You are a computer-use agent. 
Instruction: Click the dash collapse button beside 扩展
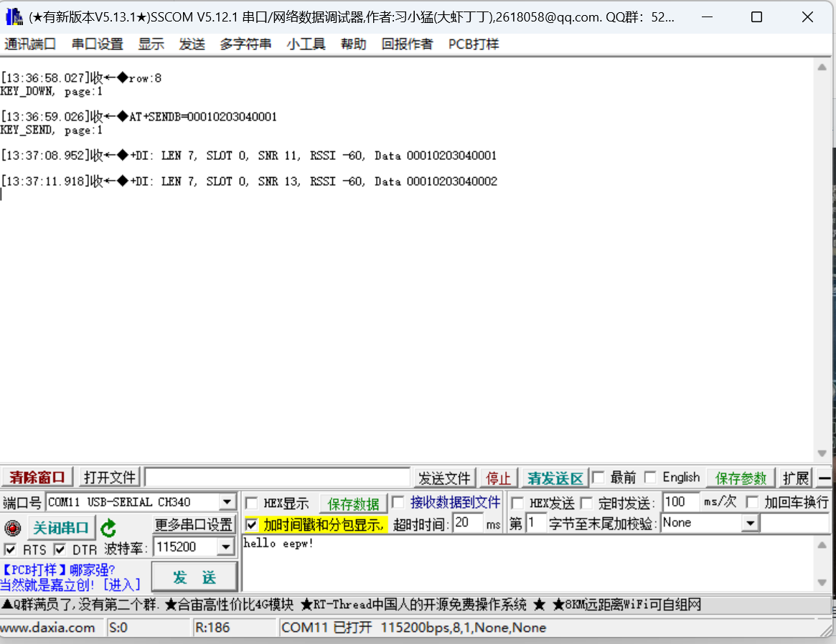[824, 478]
